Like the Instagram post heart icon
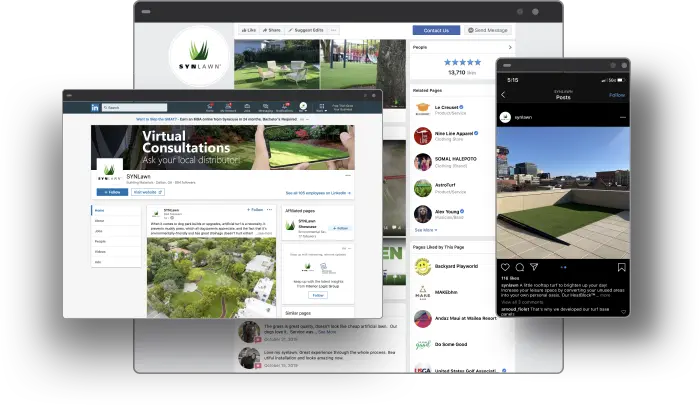 pos(505,267)
